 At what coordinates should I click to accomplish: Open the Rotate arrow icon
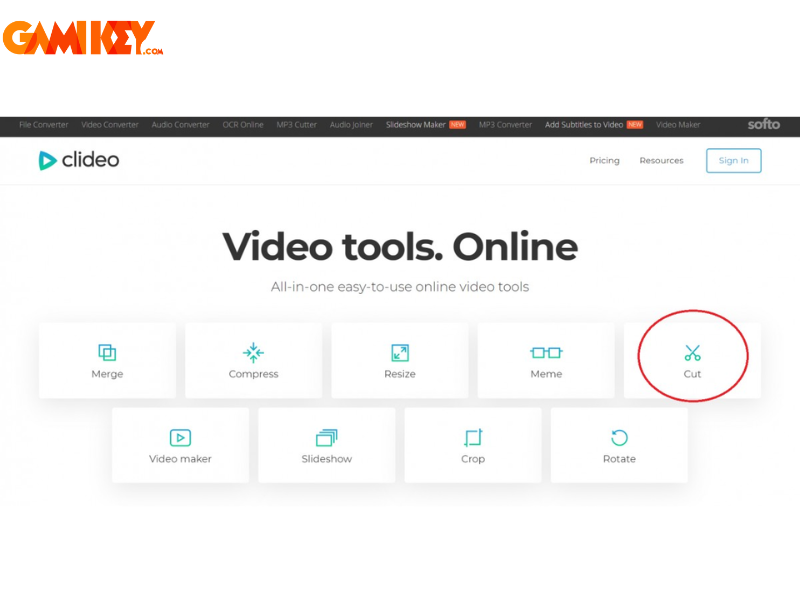pos(619,438)
